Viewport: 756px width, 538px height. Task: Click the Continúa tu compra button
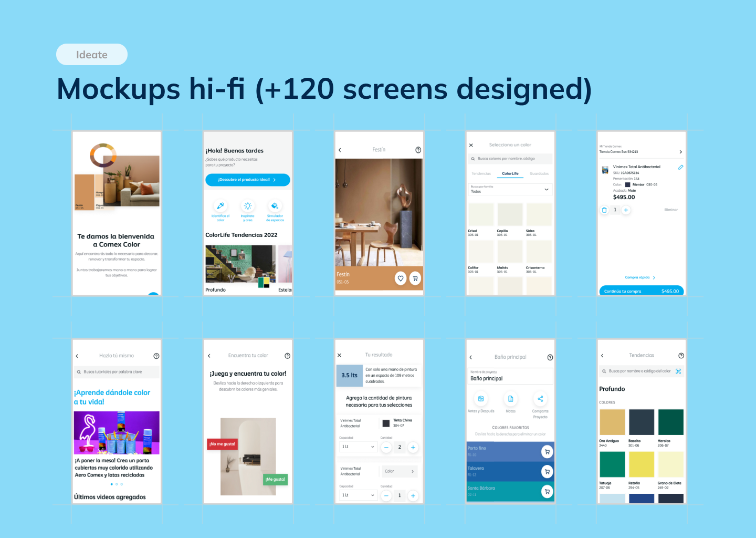(x=641, y=291)
